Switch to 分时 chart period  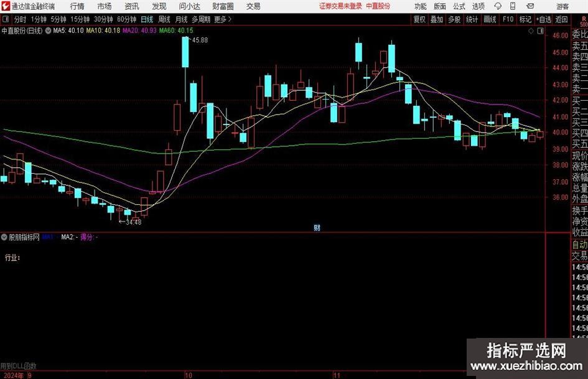click(x=20, y=19)
